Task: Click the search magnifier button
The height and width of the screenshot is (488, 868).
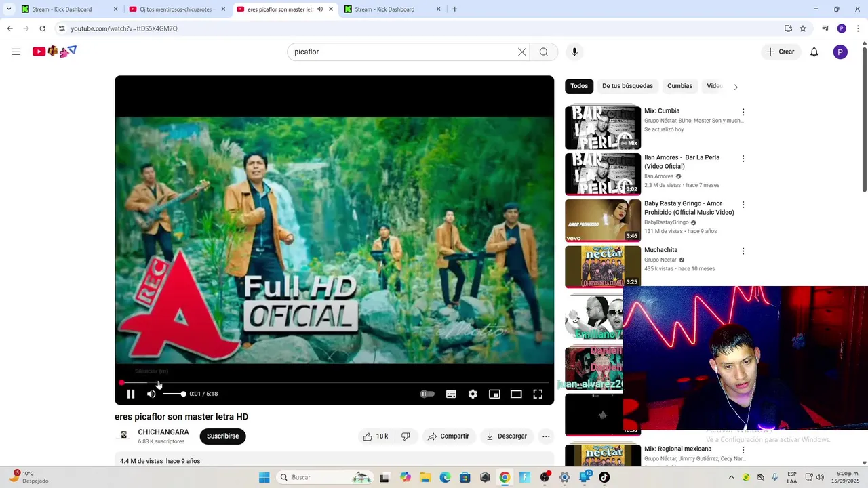Action: pyautogui.click(x=544, y=52)
